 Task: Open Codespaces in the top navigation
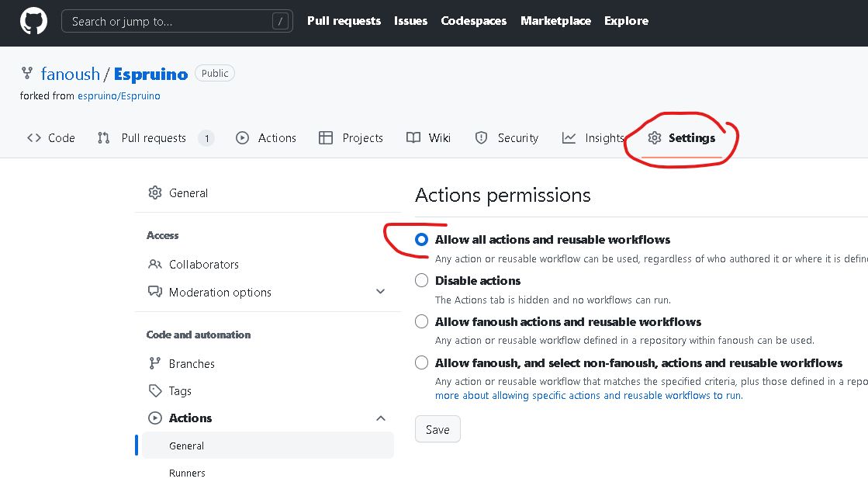click(473, 21)
